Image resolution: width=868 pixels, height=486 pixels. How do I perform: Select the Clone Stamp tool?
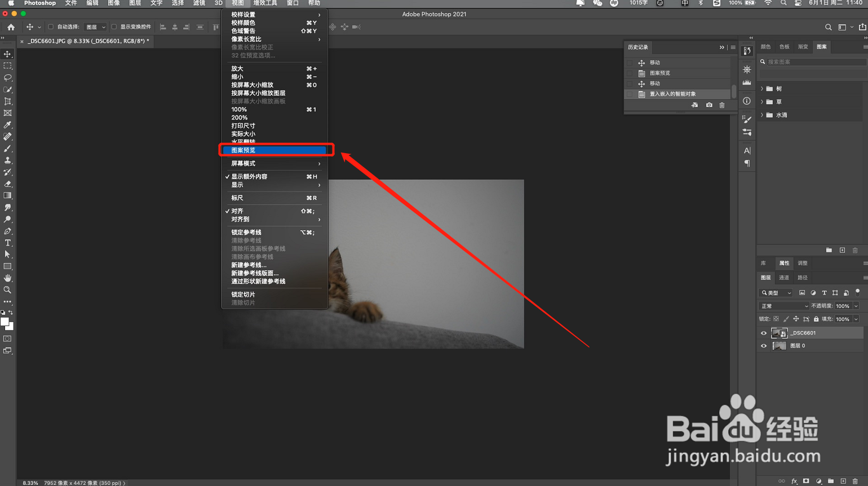pos(7,160)
